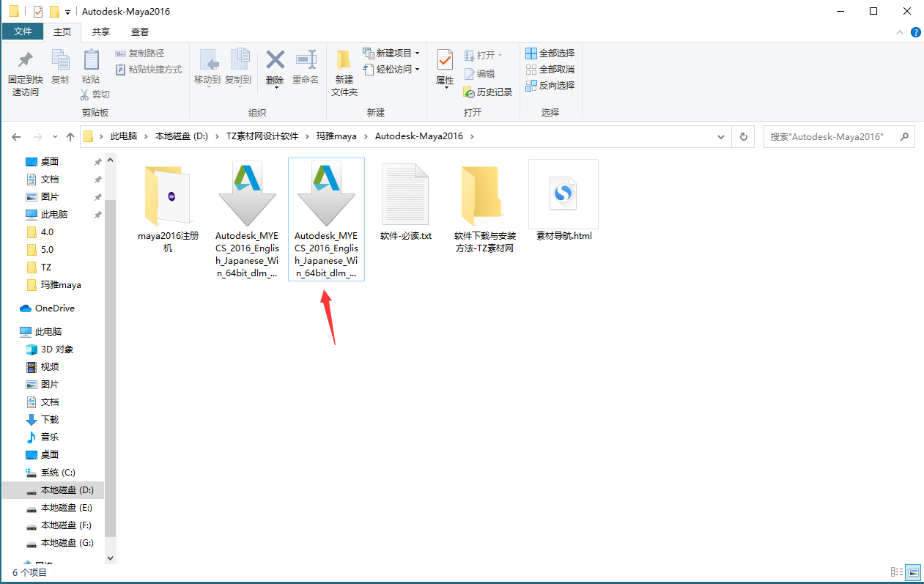Switch to the 共享 ribbon tab
This screenshot has width=924, height=584.
101,32
